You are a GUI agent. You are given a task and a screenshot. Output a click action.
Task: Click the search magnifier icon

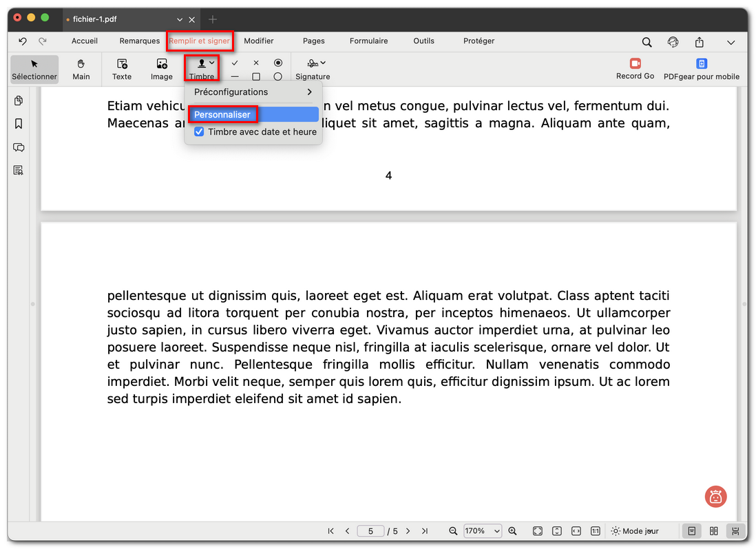pyautogui.click(x=647, y=42)
